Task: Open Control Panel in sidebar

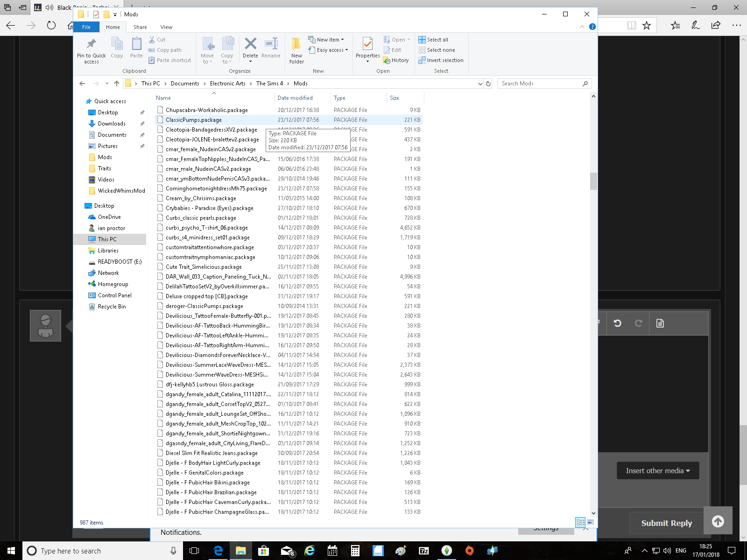Action: point(115,295)
